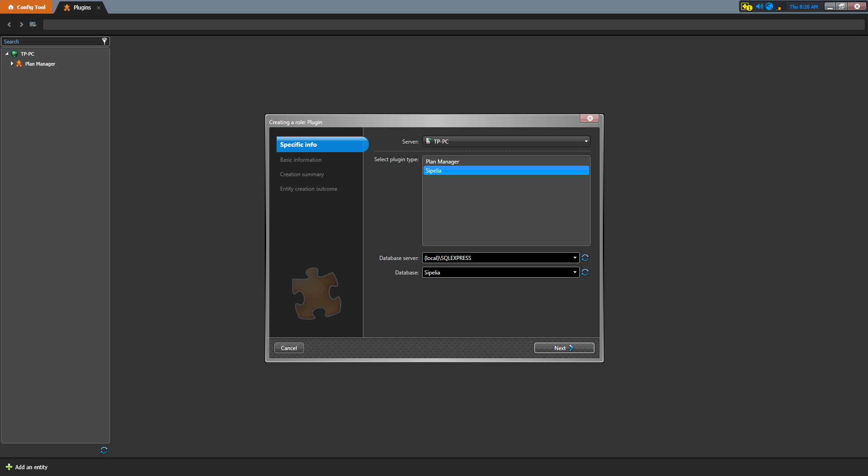Switch to the Config Tool home tab
The height and width of the screenshot is (476, 868).
tap(27, 7)
